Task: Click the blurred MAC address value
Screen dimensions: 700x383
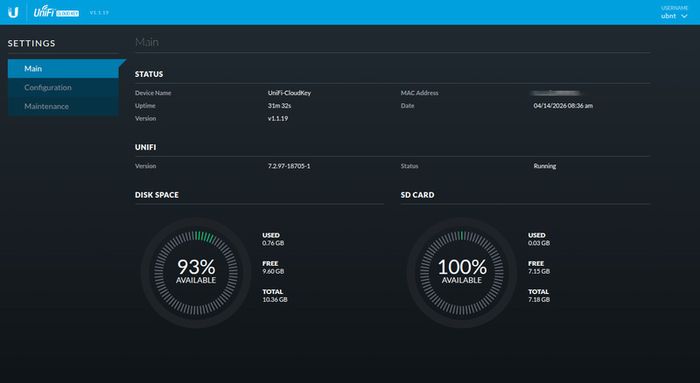Action: (x=556, y=93)
